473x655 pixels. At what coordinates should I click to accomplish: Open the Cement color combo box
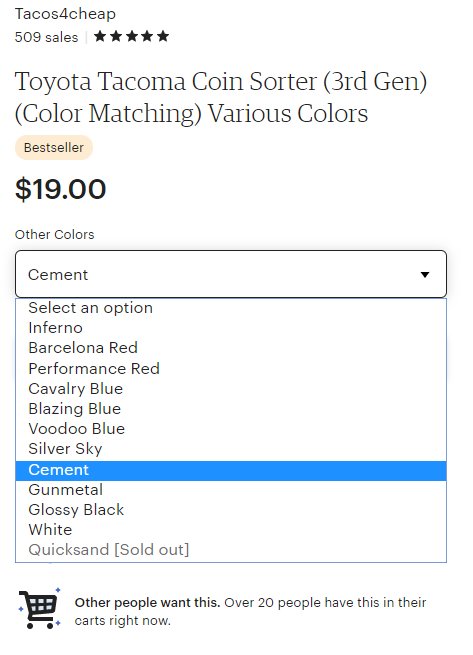point(231,274)
